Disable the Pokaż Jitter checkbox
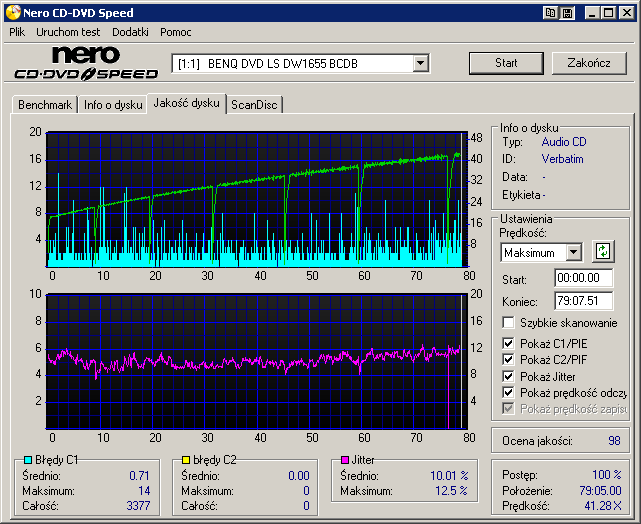This screenshot has height=524, width=641. tap(508, 376)
